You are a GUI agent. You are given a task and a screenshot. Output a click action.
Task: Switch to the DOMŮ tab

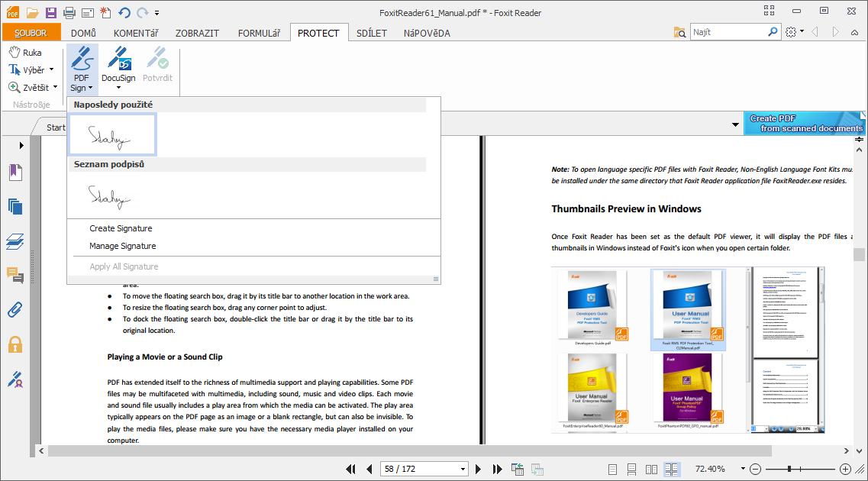tap(83, 33)
